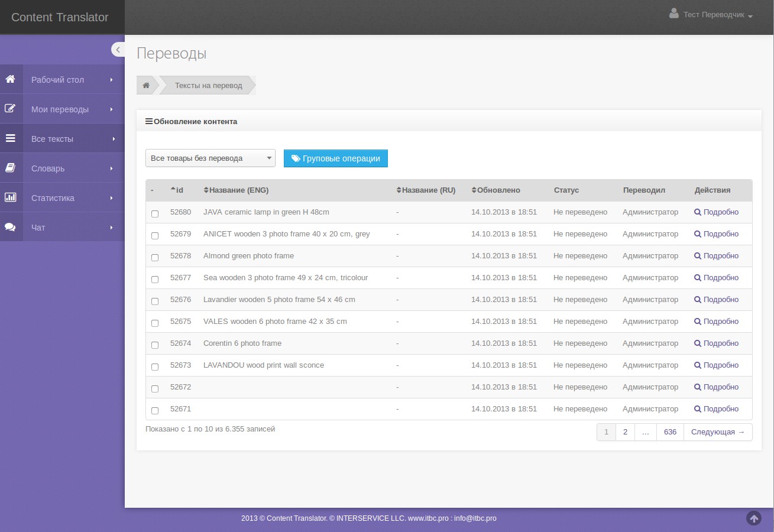Click the sort icon beside Название (ENG)
The width and height of the screenshot is (774, 532).
click(206, 190)
